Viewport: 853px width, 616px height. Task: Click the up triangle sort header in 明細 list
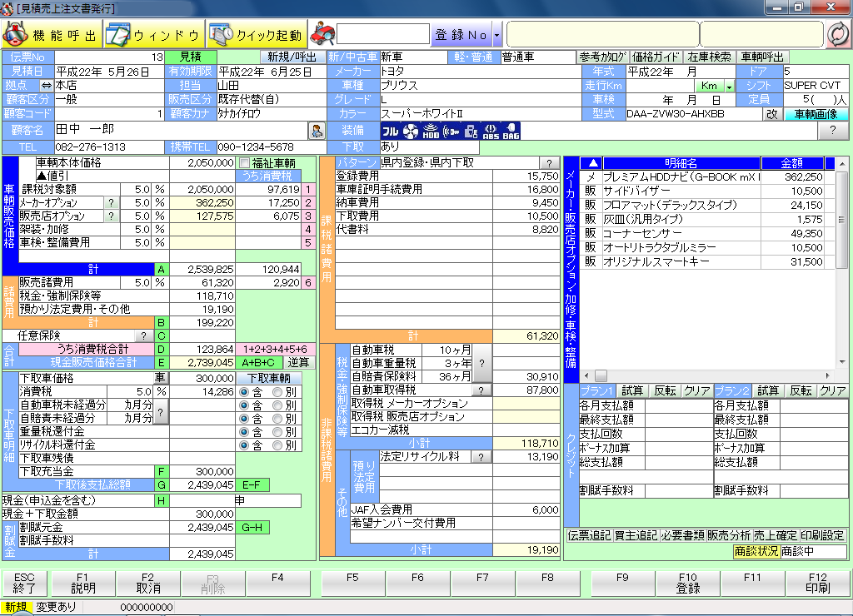592,163
